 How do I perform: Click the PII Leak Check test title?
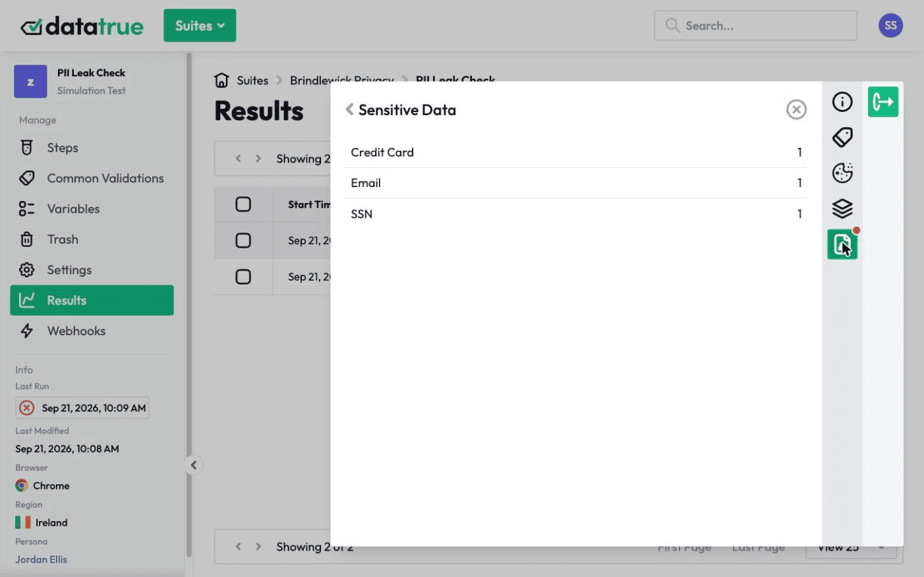tap(91, 72)
